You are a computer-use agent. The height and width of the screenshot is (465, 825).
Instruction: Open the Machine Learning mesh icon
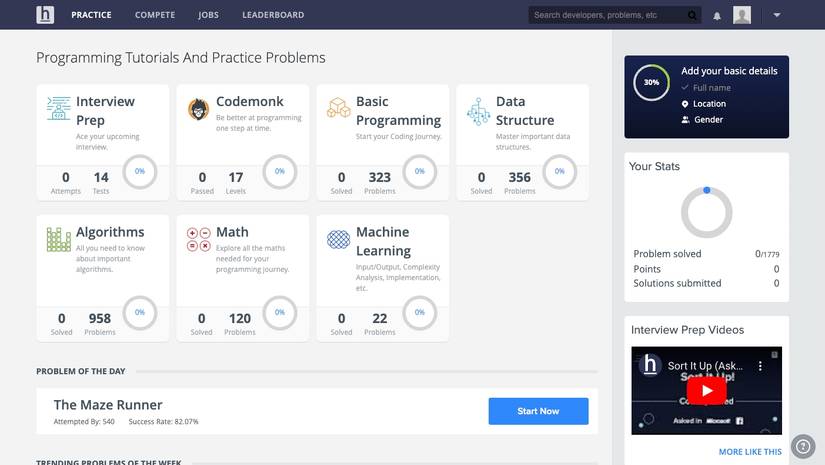point(338,239)
